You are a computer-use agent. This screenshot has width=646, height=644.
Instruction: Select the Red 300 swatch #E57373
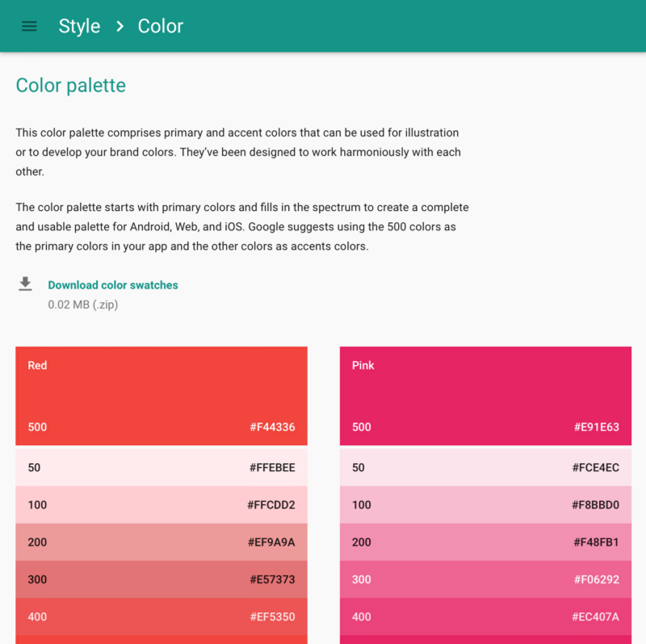161,579
